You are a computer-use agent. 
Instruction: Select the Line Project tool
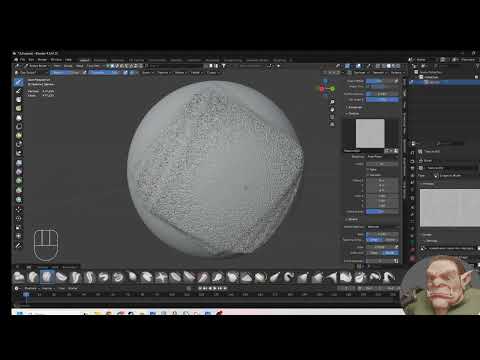19,153
